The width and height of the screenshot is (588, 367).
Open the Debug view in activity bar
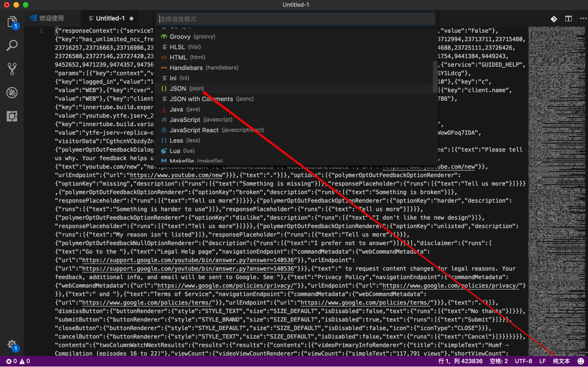(x=12, y=93)
